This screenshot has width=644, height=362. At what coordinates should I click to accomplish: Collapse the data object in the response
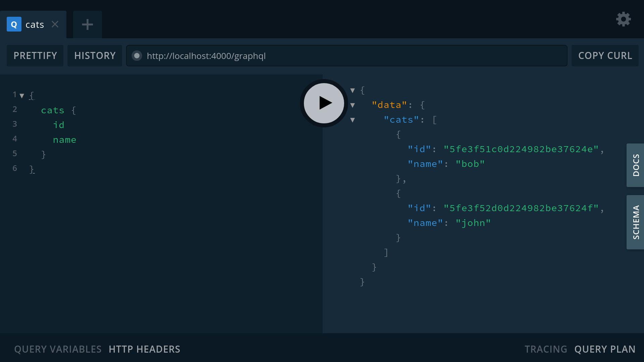(353, 105)
